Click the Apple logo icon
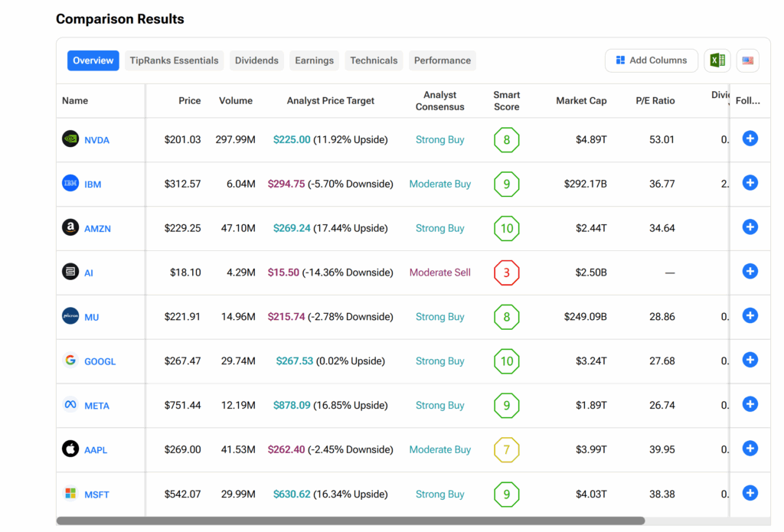784x532 pixels. (70, 449)
